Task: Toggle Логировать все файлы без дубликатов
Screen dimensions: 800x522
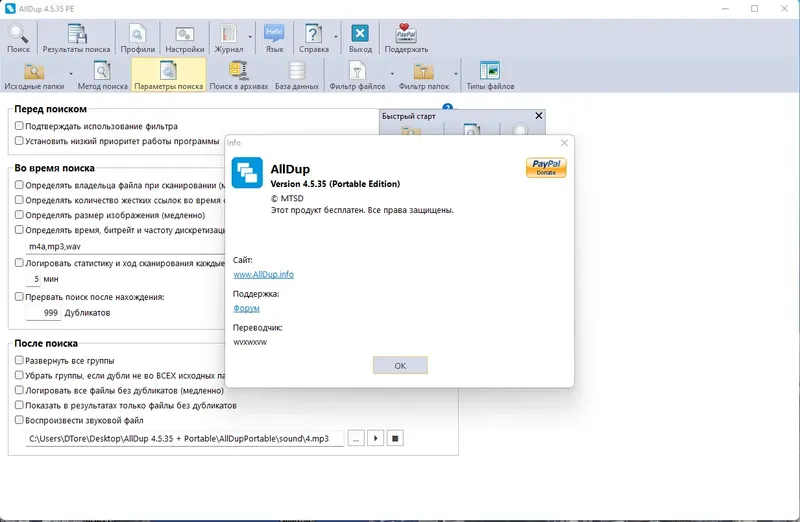Action: coord(19,390)
